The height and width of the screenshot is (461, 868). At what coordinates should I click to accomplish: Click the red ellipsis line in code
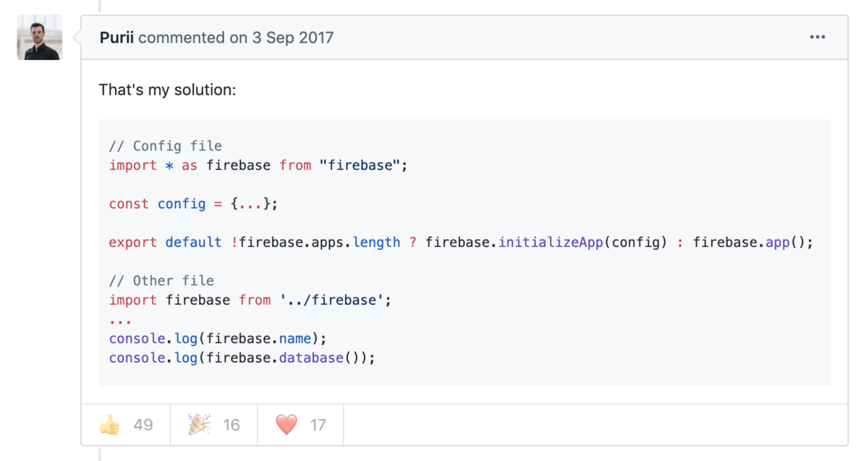point(121,320)
